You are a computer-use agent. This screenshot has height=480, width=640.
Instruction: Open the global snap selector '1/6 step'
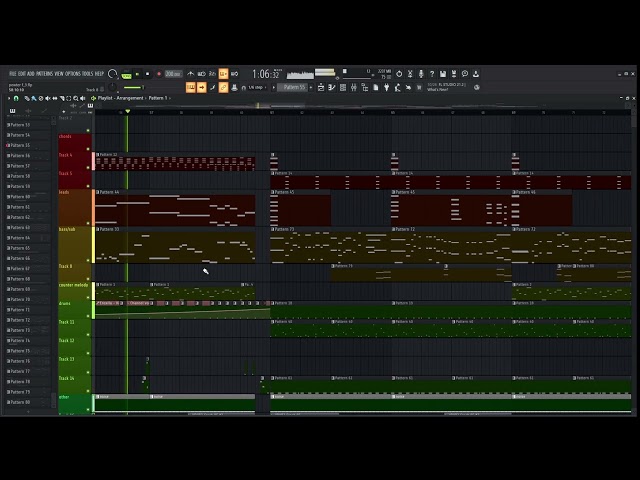tap(255, 87)
